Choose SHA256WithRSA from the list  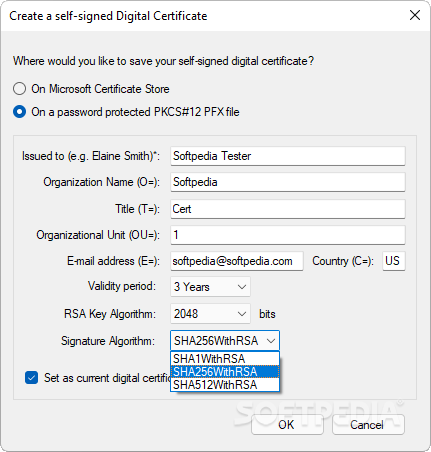click(225, 372)
